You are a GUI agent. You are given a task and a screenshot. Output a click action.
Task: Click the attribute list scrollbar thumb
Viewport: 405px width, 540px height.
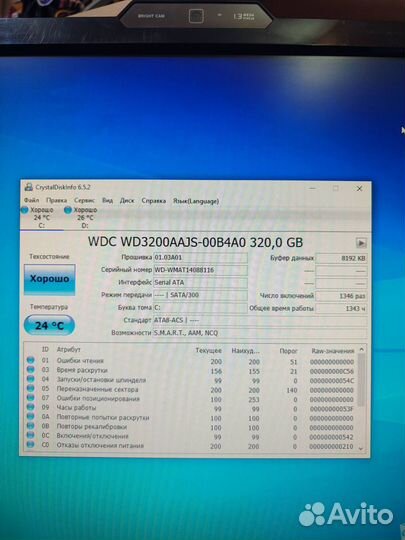(x=361, y=380)
